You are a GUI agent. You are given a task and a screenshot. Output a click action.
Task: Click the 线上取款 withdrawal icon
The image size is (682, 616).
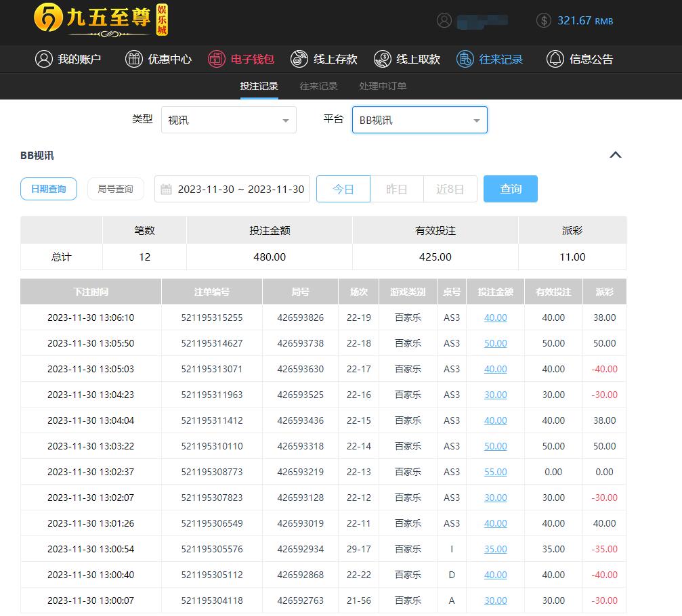[x=382, y=59]
